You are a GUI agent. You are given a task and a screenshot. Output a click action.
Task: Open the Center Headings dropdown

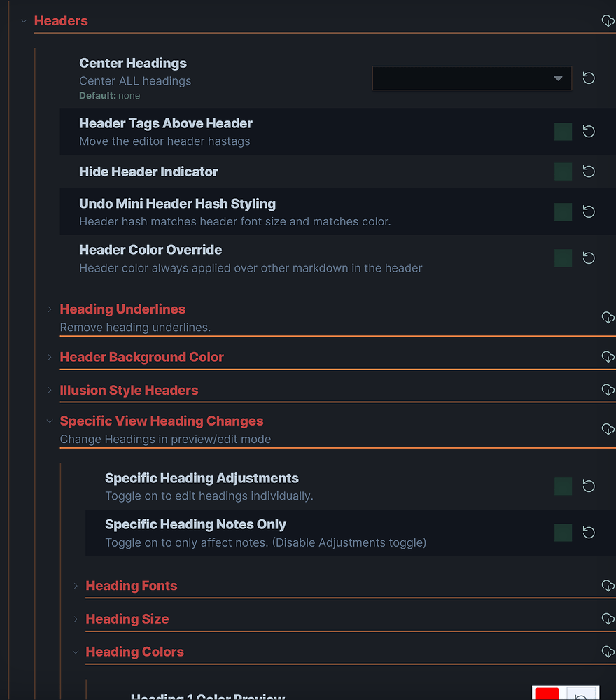[x=472, y=78]
